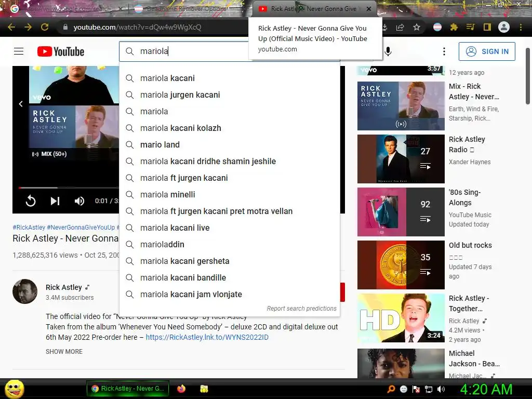
Task: Close the Rick Astley YouTube tab
Action: (x=369, y=9)
